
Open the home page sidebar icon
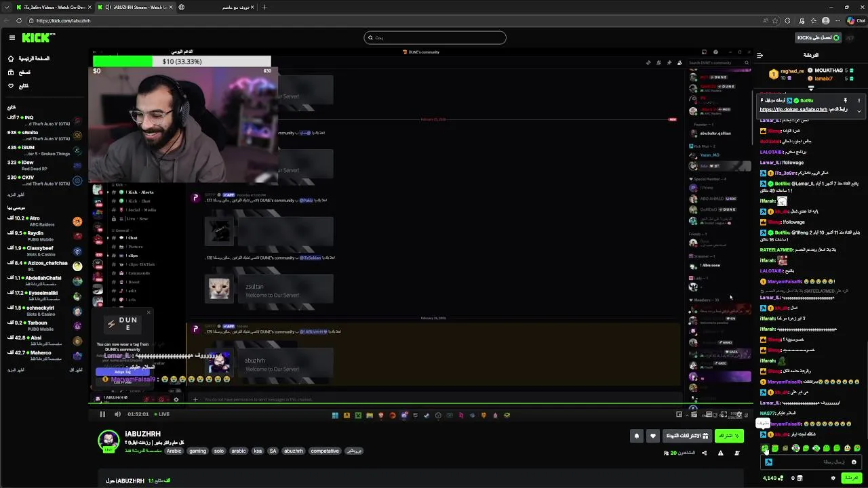point(11,58)
